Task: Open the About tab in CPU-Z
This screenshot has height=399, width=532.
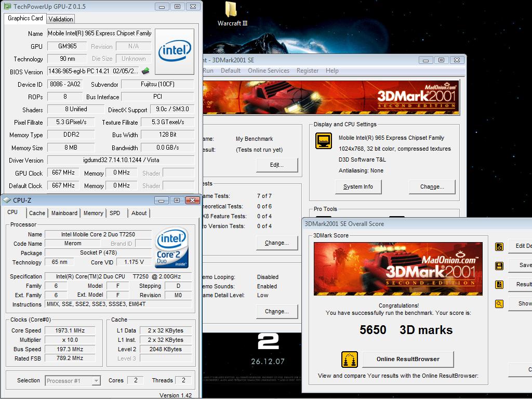Action: pos(139,213)
